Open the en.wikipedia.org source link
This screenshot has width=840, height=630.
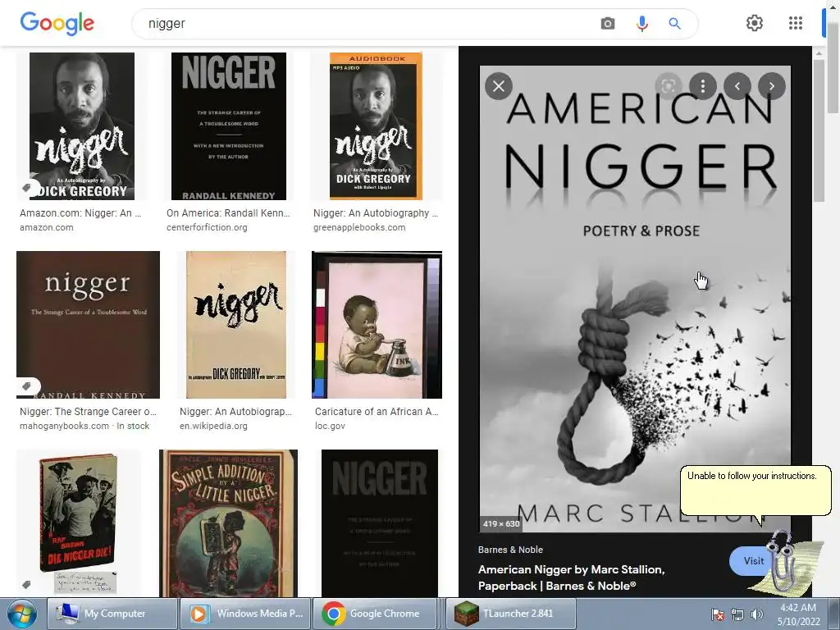click(x=213, y=426)
